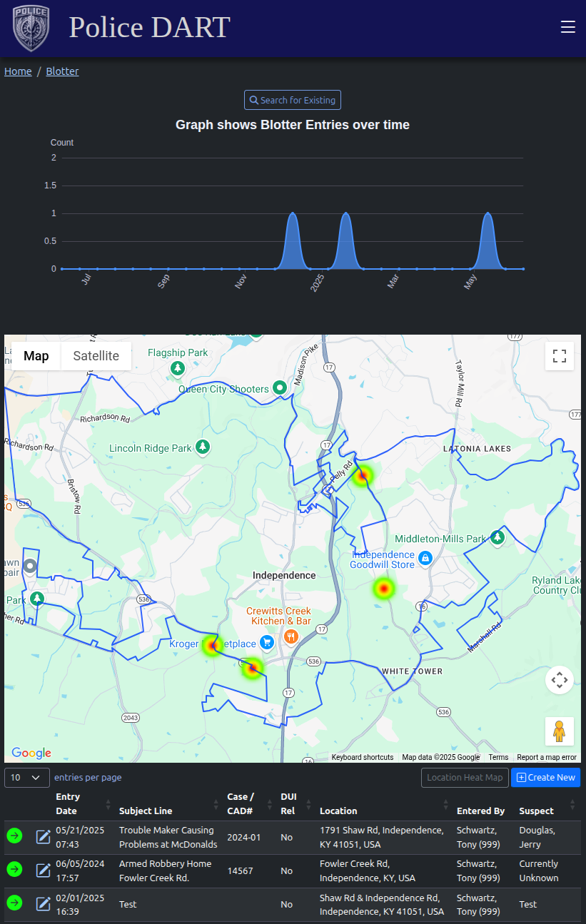Click the Crewitts Creek Kitchen restaurant marker
586x924 pixels.
point(291,636)
